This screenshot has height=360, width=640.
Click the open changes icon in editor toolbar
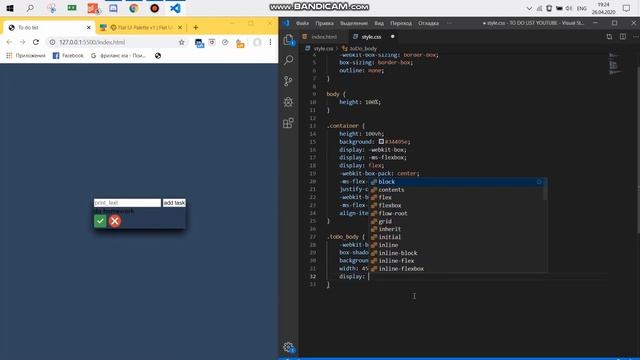coord(609,37)
